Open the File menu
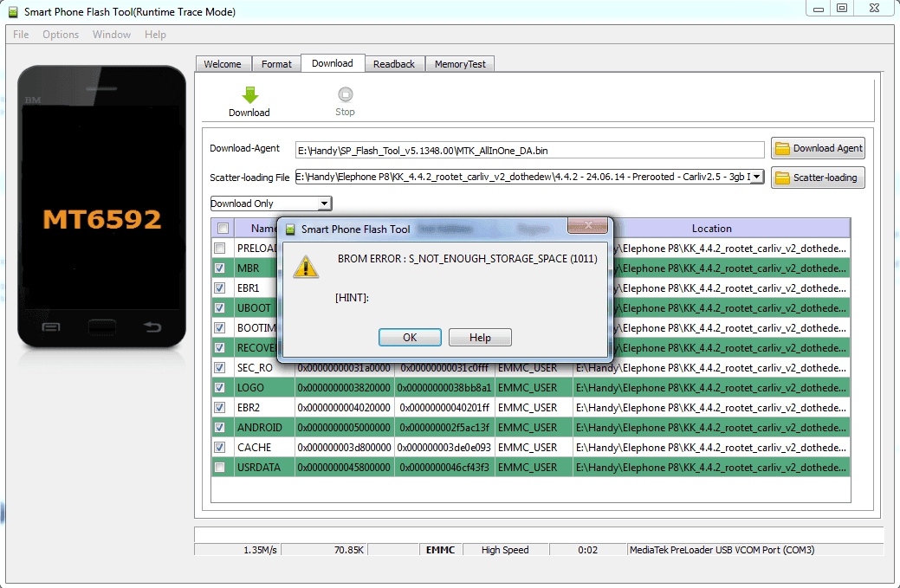Image resolution: width=900 pixels, height=588 pixels. (21, 35)
